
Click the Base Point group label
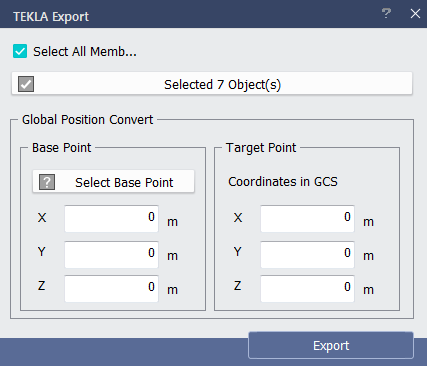click(61, 147)
